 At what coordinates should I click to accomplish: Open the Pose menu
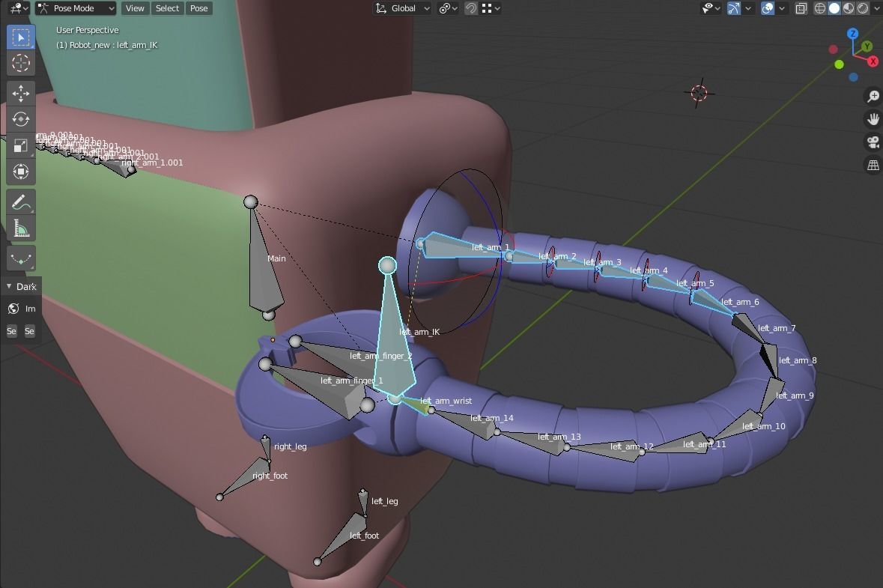tap(198, 8)
